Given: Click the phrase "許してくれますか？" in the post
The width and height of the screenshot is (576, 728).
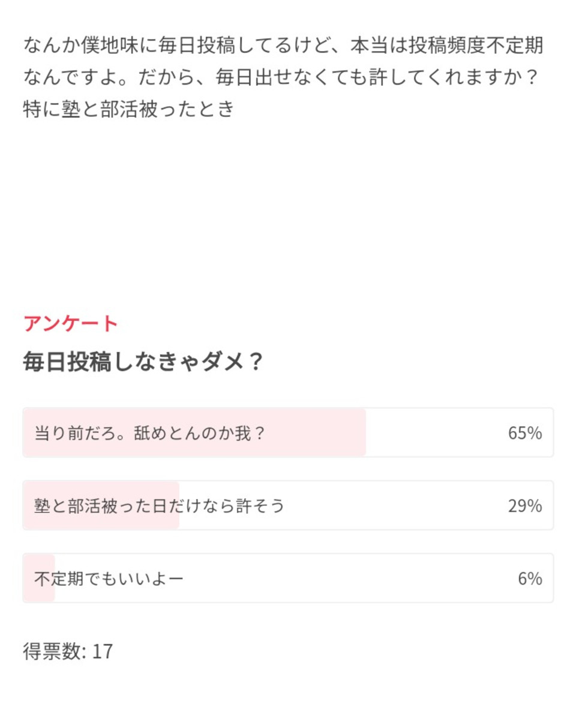Looking at the screenshot, I should point(454,77).
